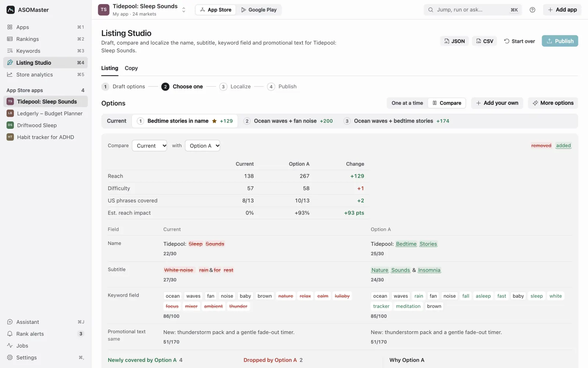Click US phrases covered value 10/13
Screen dimensions: 588x368
click(302, 201)
